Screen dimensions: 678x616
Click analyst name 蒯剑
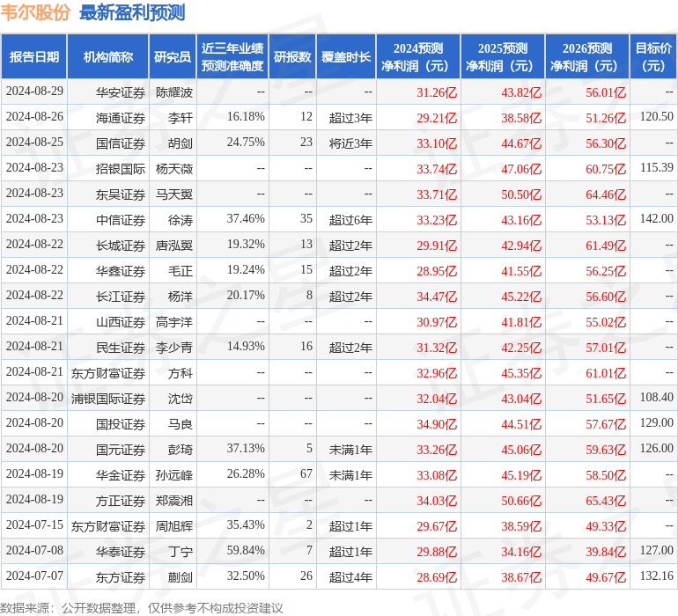(x=181, y=576)
